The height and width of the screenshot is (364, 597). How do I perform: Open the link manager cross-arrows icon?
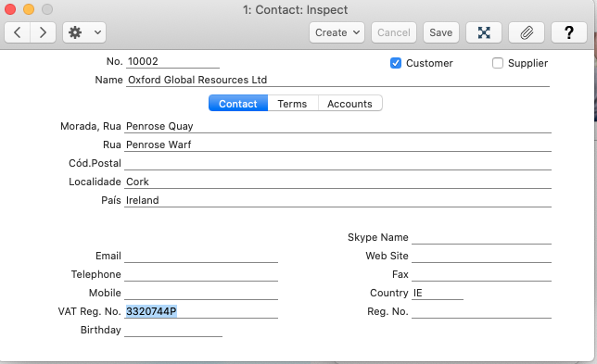tap(484, 32)
